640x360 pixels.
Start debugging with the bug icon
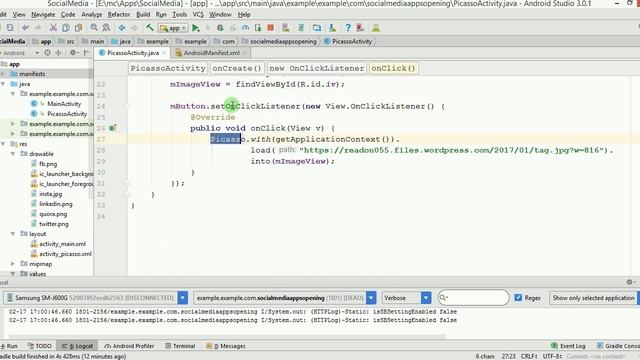pos(220,28)
